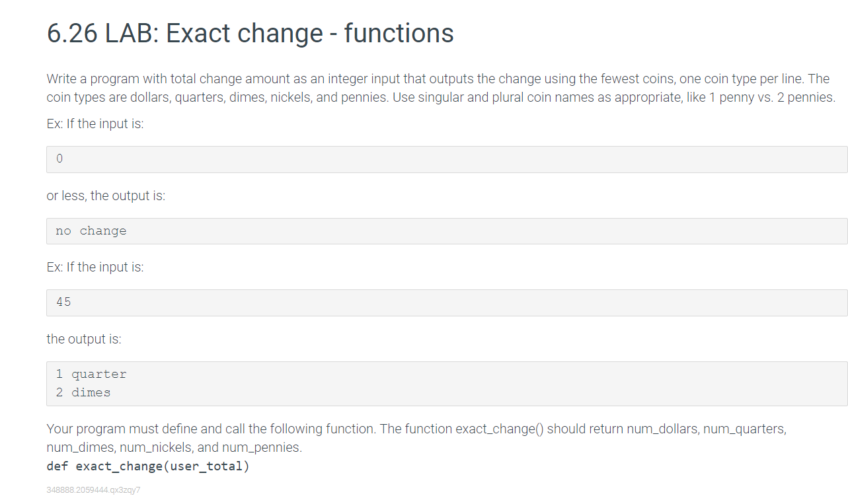Click the second 'Ex: If the input is:' label

(95, 267)
